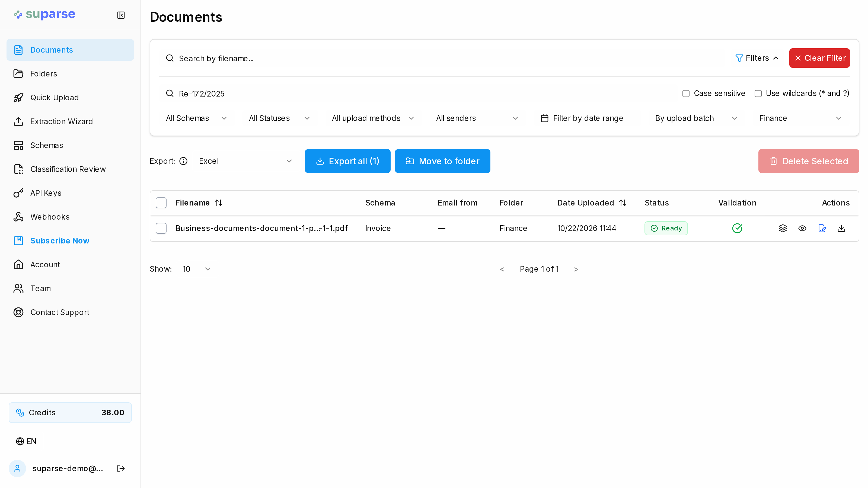Open the Extraction Wizard page
Viewport: 868px width, 488px height.
point(70,121)
